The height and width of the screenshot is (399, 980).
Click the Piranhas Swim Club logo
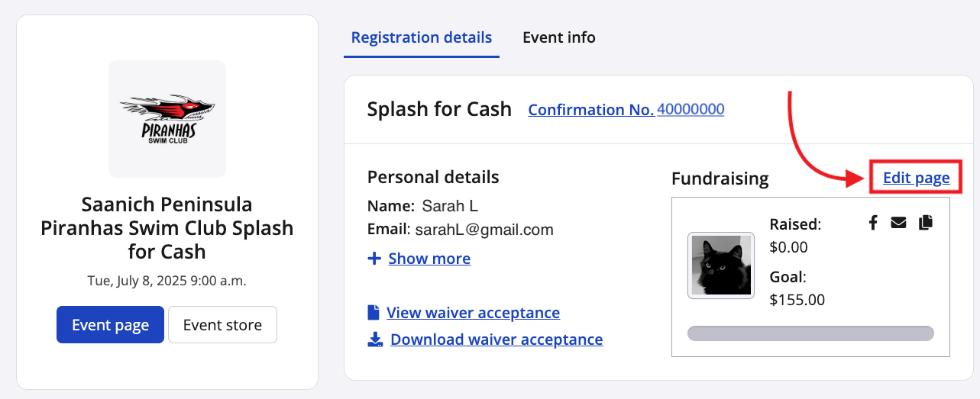pyautogui.click(x=167, y=119)
